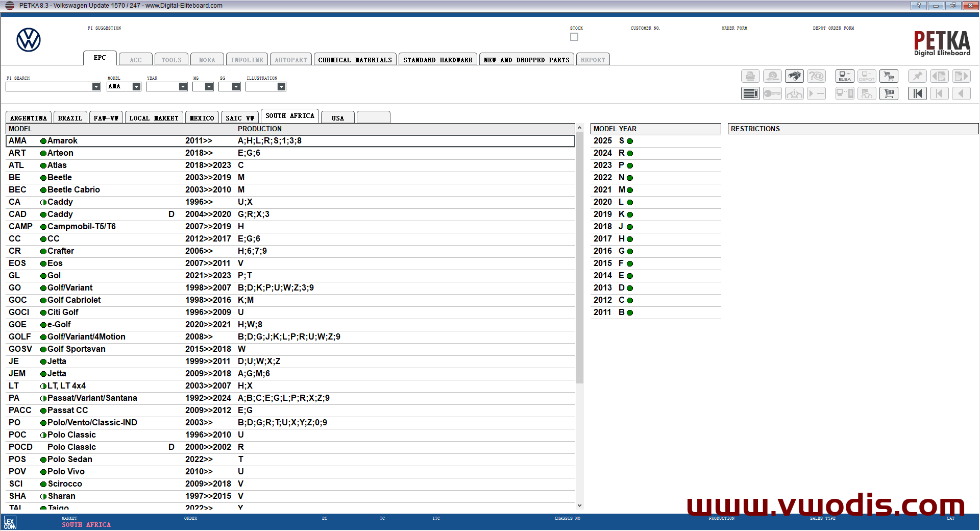Tick the STOCK checkbox

click(574, 37)
